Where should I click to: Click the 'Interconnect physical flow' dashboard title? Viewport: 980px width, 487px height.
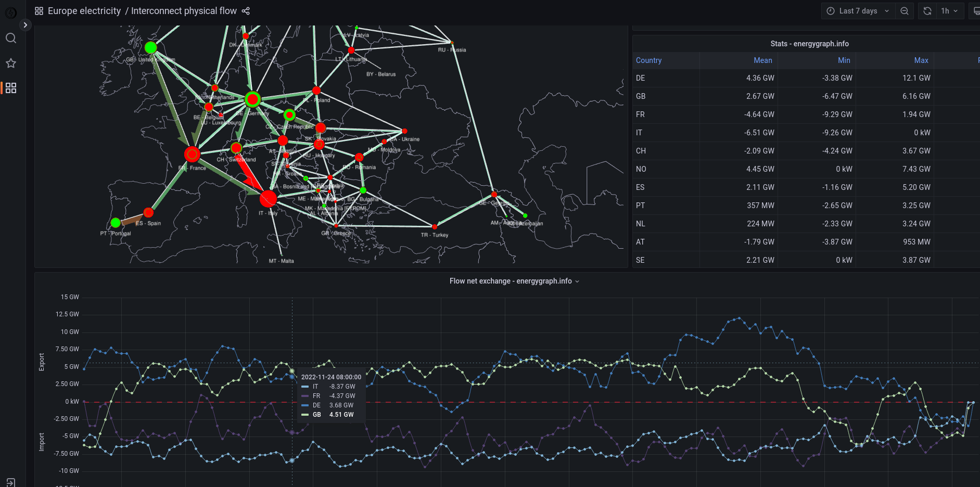coord(184,11)
